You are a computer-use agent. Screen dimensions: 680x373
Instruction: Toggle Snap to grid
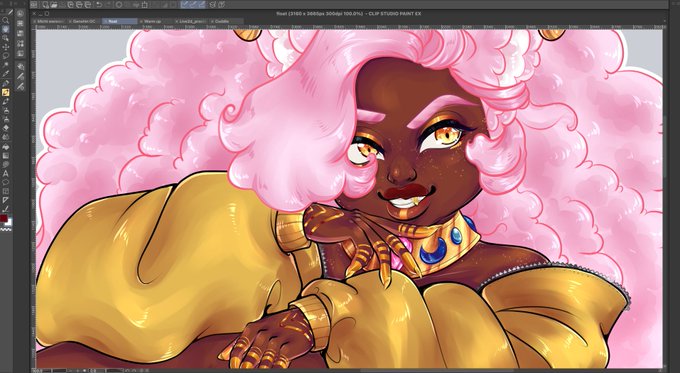202,5
